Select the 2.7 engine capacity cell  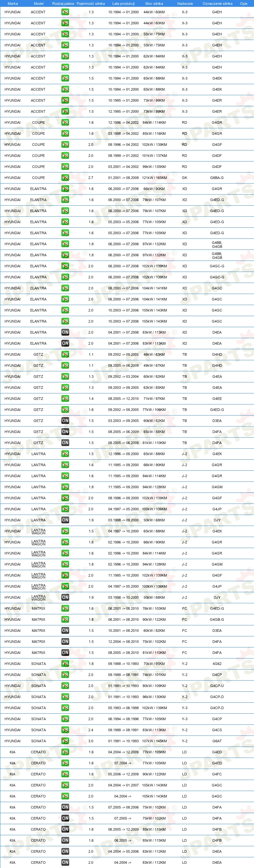91,178
